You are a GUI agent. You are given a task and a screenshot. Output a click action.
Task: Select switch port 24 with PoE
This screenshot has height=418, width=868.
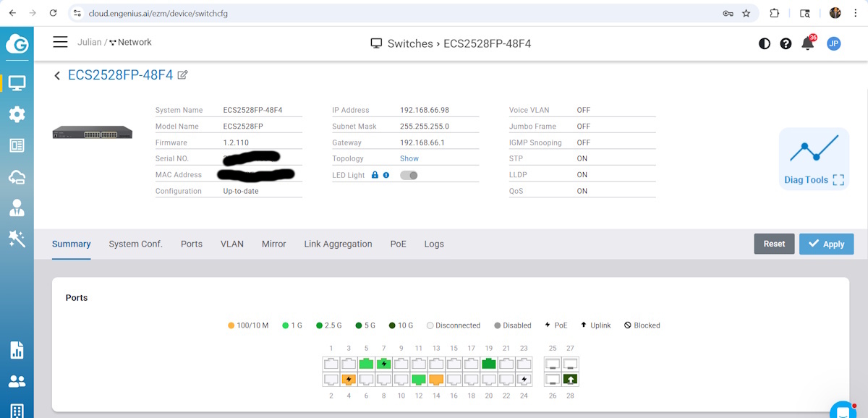tap(524, 379)
